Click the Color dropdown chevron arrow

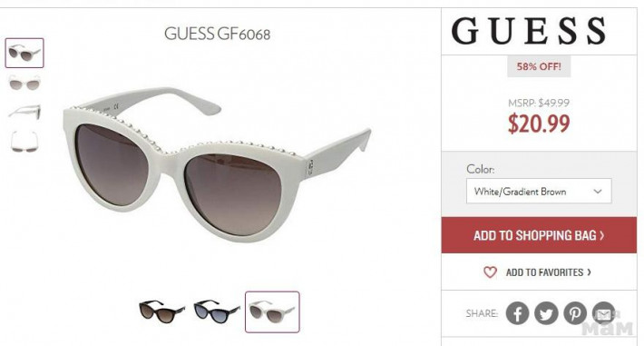point(598,192)
